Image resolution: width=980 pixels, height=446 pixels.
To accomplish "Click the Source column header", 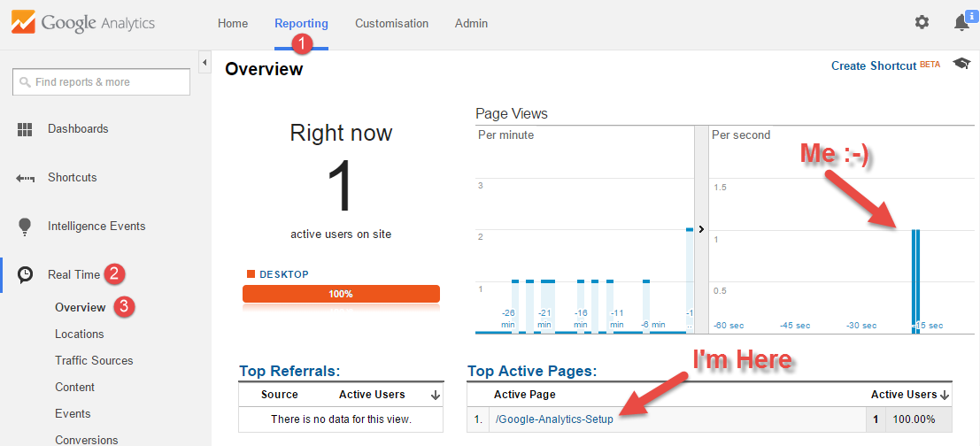I will tap(280, 394).
